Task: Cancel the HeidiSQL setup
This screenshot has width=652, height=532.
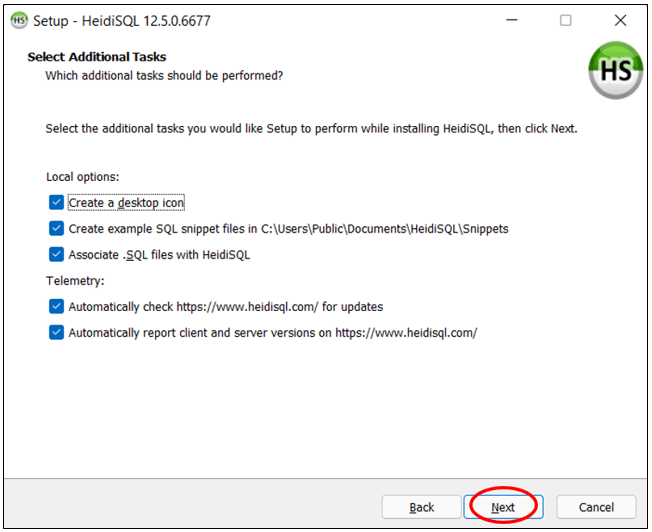Action: [x=596, y=507]
